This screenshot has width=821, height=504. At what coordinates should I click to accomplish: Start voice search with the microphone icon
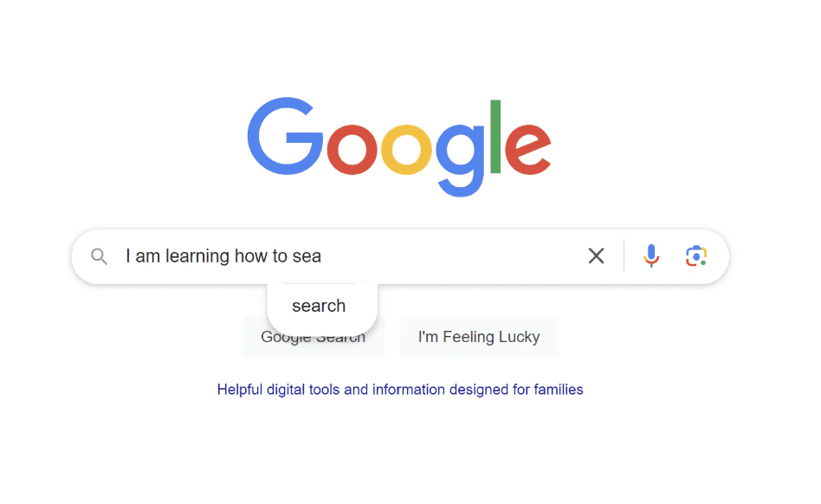click(x=651, y=256)
